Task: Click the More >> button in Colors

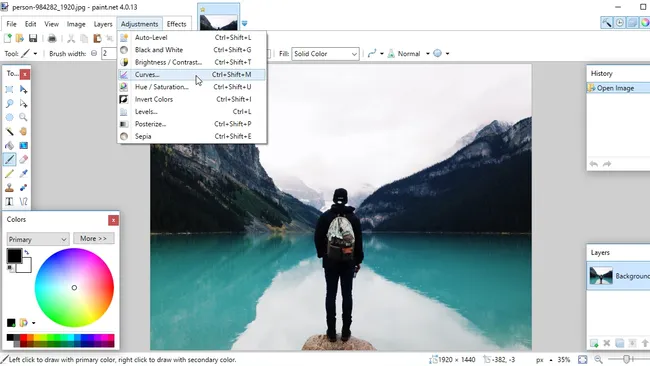Action: coord(93,238)
